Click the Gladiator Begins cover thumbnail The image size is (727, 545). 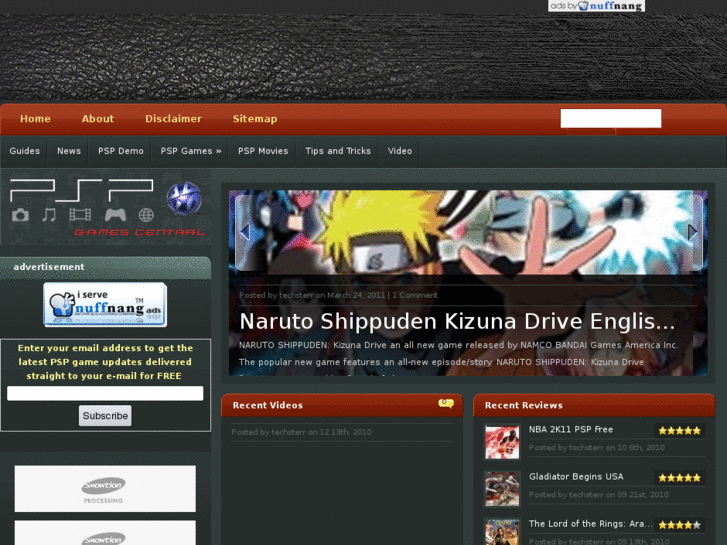tap(502, 489)
